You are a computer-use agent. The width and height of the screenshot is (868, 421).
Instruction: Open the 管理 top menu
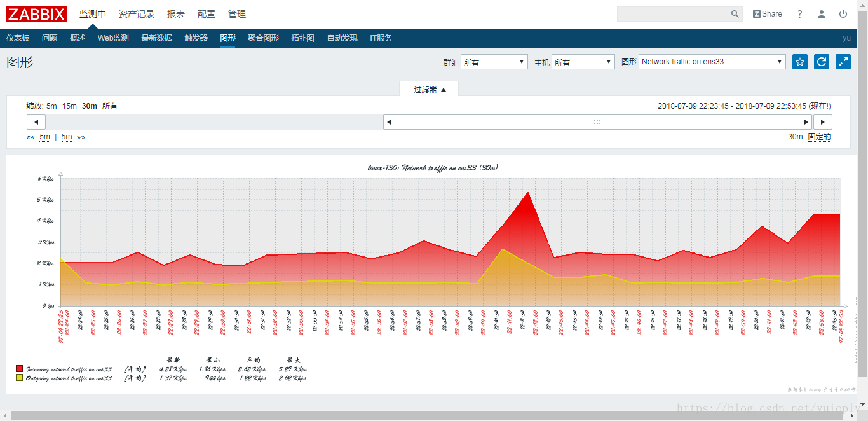[237, 14]
